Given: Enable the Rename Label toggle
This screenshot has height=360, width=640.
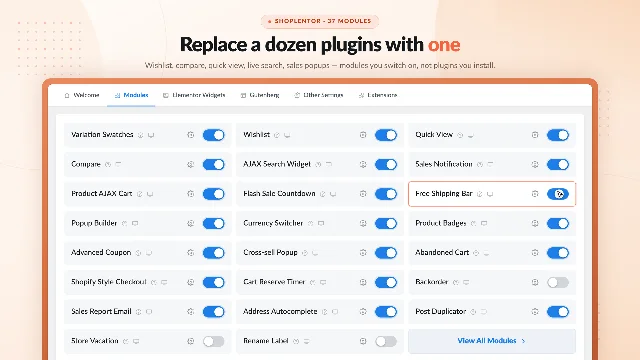Looking at the screenshot, I should coord(386,341).
